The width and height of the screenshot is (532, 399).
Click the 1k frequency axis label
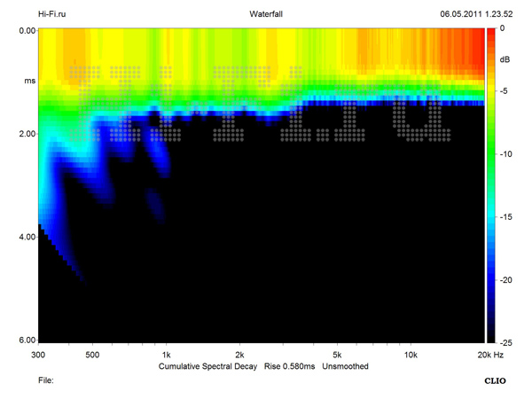(165, 354)
